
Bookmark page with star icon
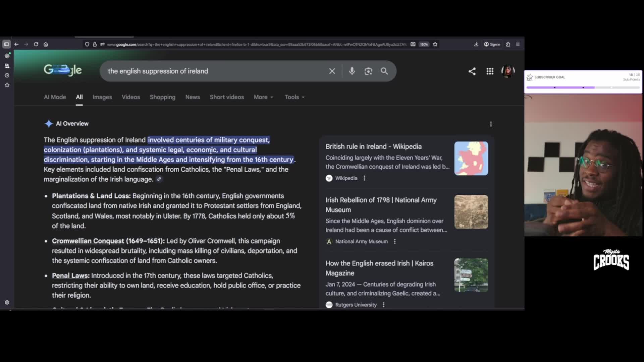point(435,44)
